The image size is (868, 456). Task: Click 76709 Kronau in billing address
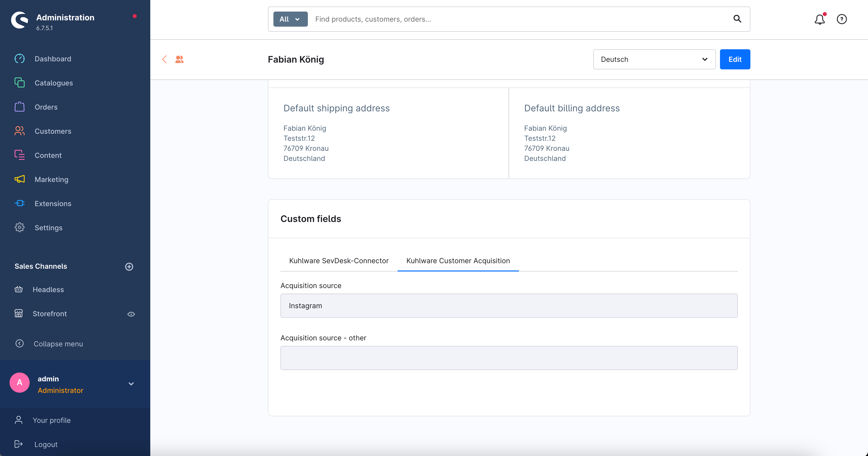(x=547, y=148)
